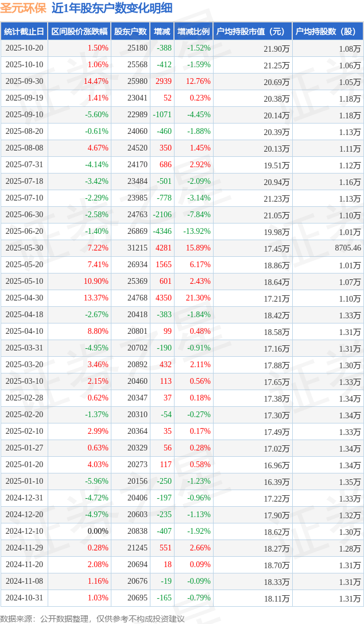Click the -4346 change value
Viewport: 364px width, 624px height.
coord(162,232)
